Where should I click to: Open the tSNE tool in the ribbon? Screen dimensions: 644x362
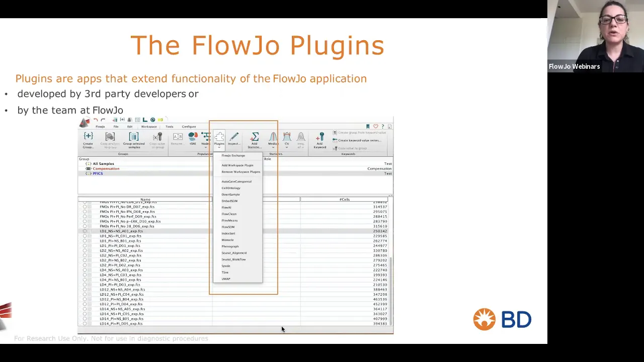coord(193,137)
